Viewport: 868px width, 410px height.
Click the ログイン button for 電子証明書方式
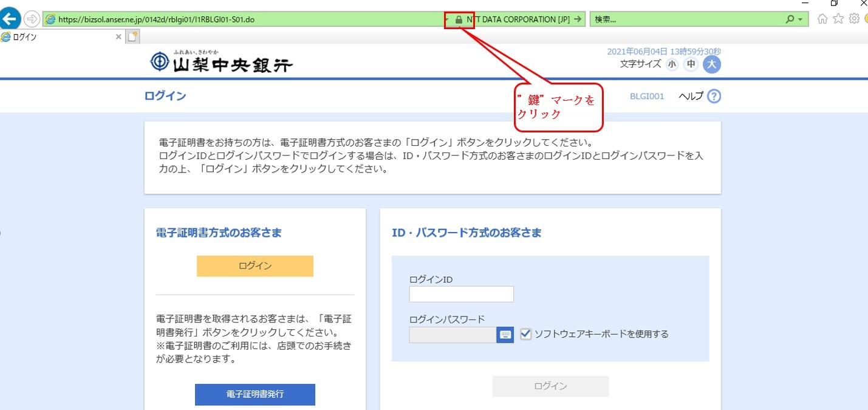pos(255,265)
